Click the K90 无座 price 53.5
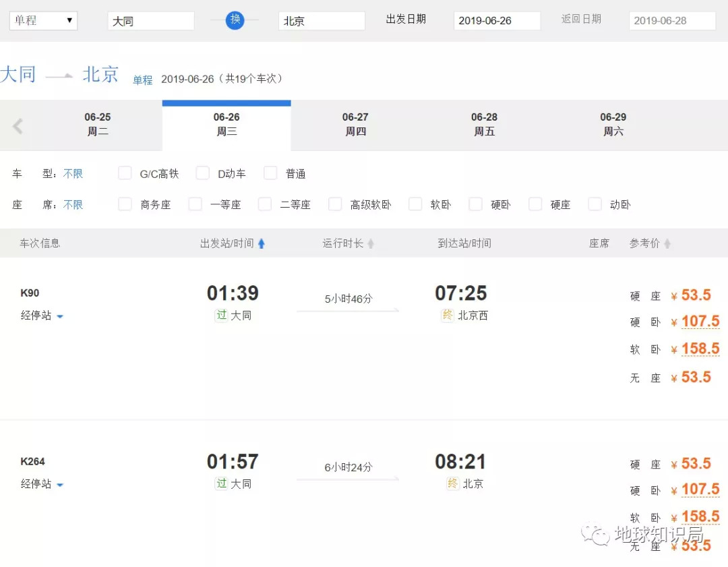This screenshot has height=567, width=728. [x=696, y=377]
